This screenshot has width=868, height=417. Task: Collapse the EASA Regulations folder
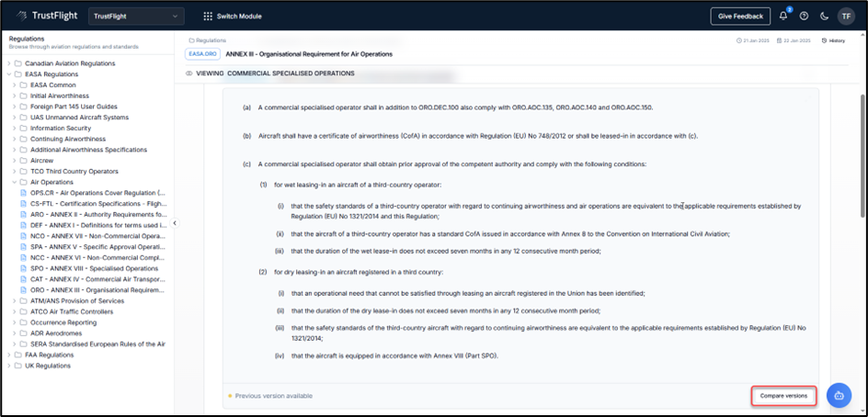pyautogui.click(x=9, y=74)
